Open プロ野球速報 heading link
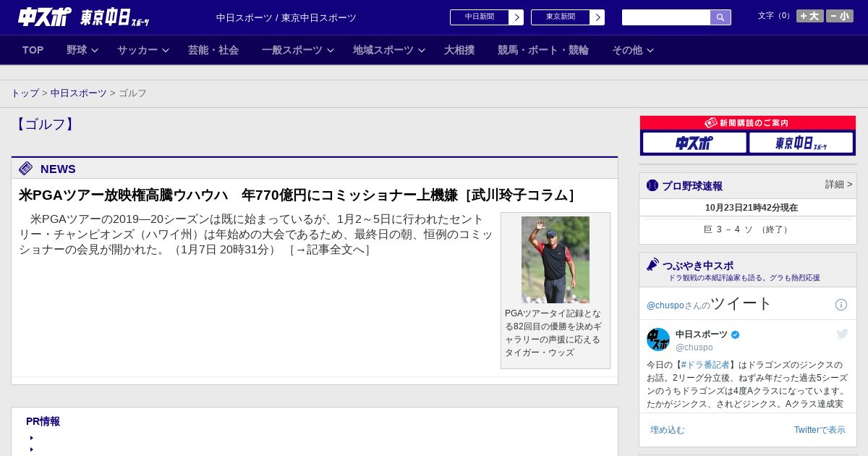Screen dimensions: 868x456 click(692, 186)
